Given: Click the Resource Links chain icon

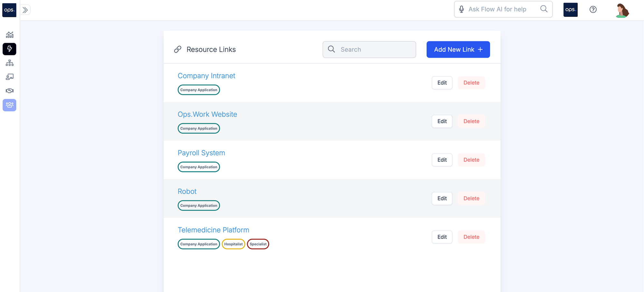Looking at the screenshot, I should coord(178,49).
